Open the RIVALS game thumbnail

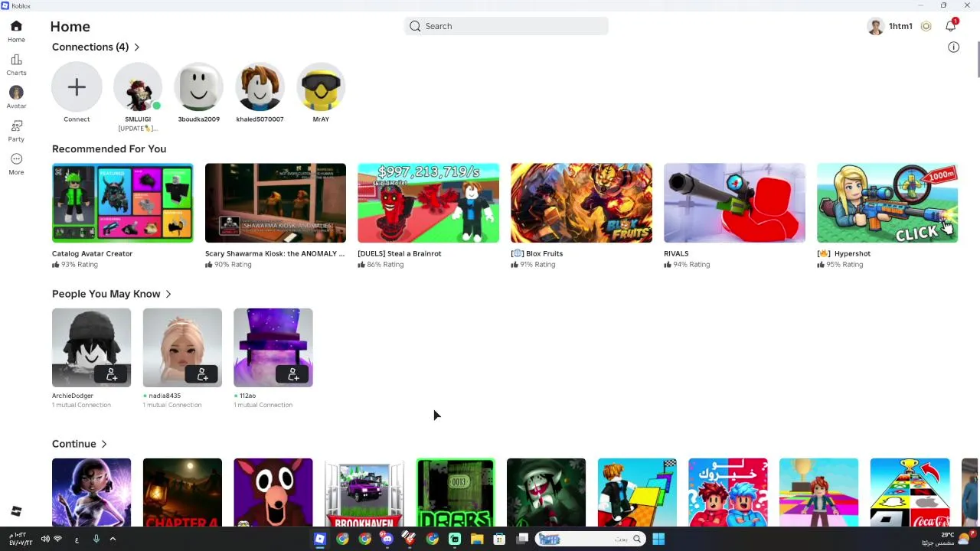click(734, 203)
